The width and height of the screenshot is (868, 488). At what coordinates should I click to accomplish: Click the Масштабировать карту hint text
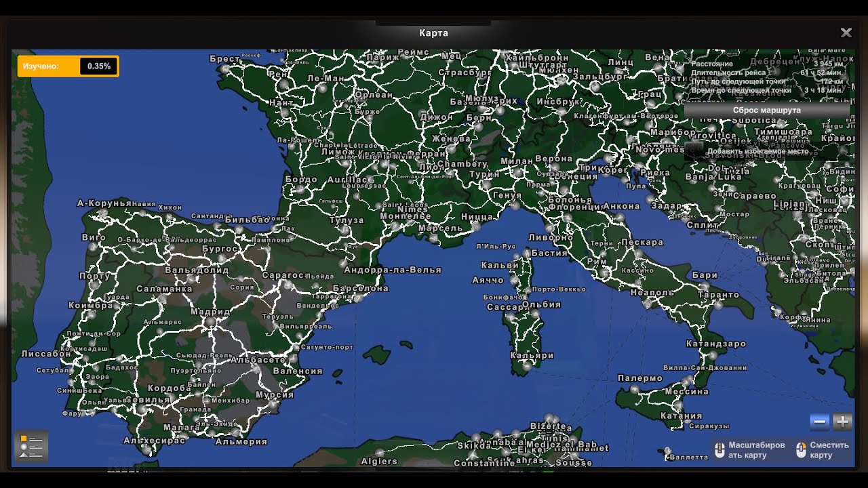(757, 450)
